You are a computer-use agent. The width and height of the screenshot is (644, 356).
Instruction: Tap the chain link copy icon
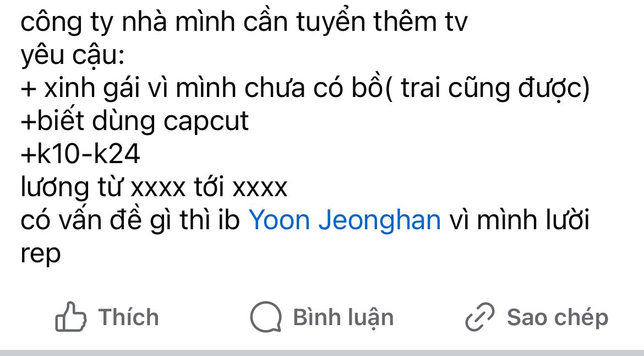[x=480, y=317]
